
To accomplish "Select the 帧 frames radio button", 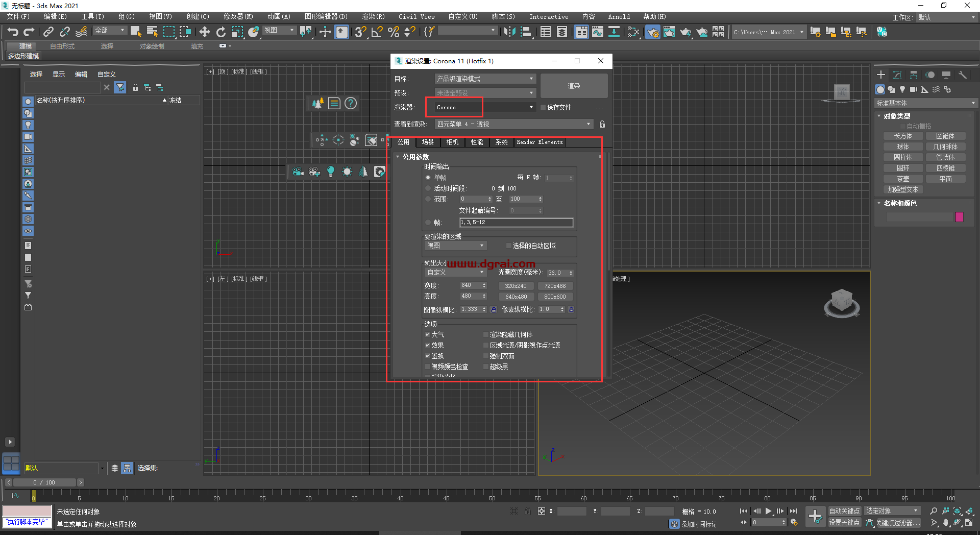I will (428, 223).
